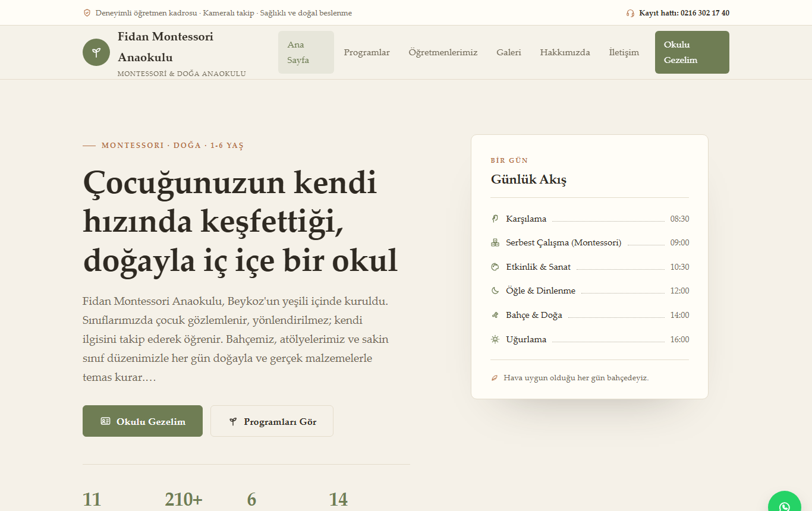This screenshot has height=511, width=812.
Task: Click the main hero headline Çocuğunuzun kendi hızında
Action: (240, 222)
